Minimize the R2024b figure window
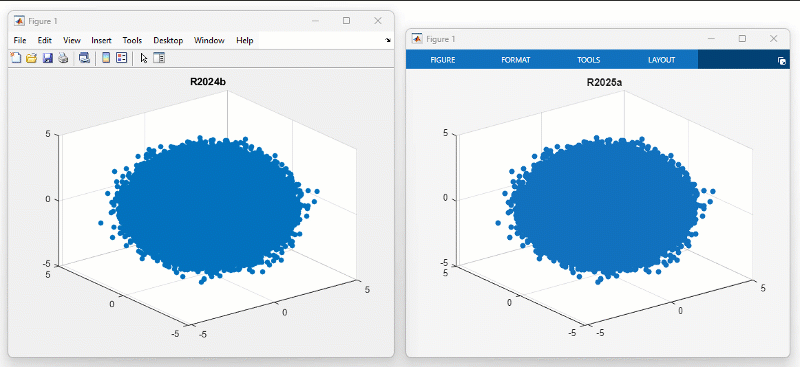 (x=316, y=20)
